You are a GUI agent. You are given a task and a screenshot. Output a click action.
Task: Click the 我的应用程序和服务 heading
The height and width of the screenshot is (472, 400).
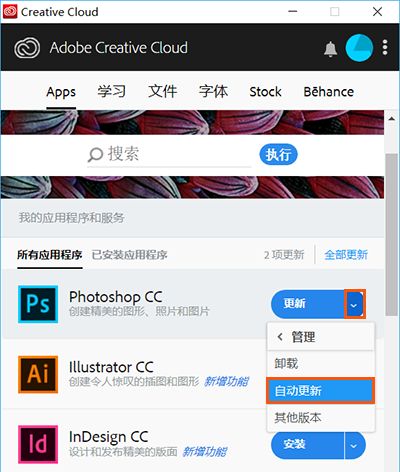point(71,218)
